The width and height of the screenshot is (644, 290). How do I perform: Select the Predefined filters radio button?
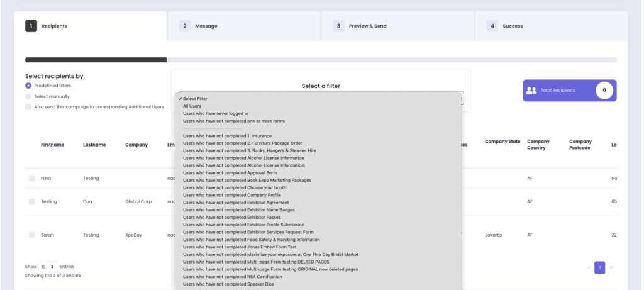(x=28, y=86)
